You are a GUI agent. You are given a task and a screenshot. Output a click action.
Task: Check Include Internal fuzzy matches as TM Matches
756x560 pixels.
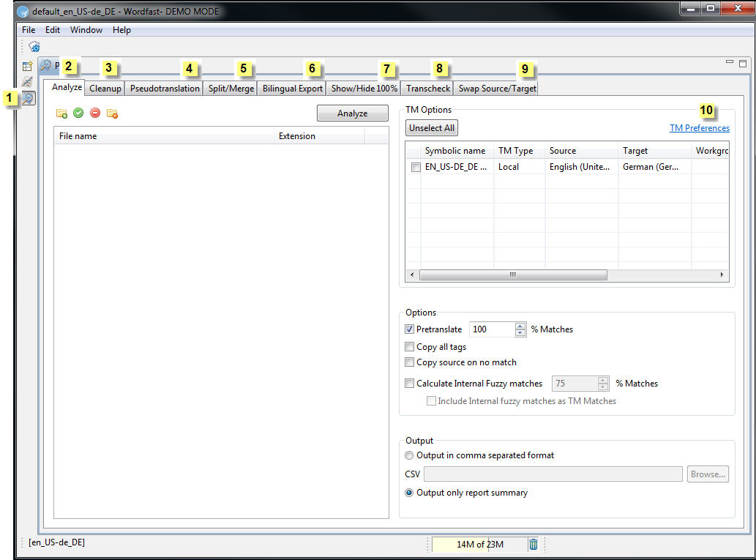[431, 401]
